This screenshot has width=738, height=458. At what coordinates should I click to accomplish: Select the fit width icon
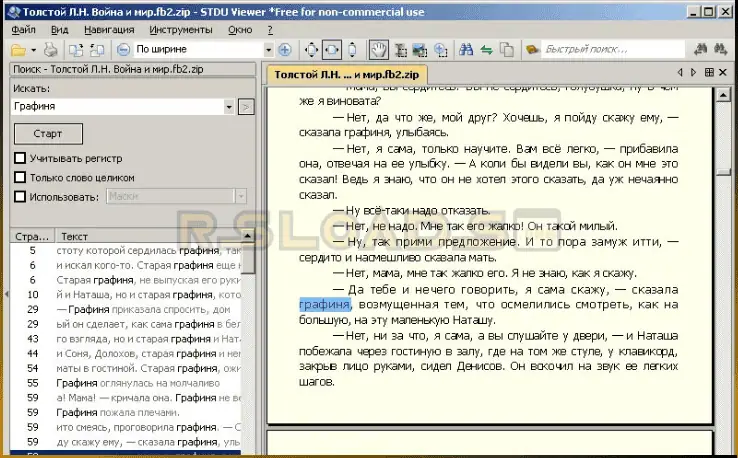(332, 50)
